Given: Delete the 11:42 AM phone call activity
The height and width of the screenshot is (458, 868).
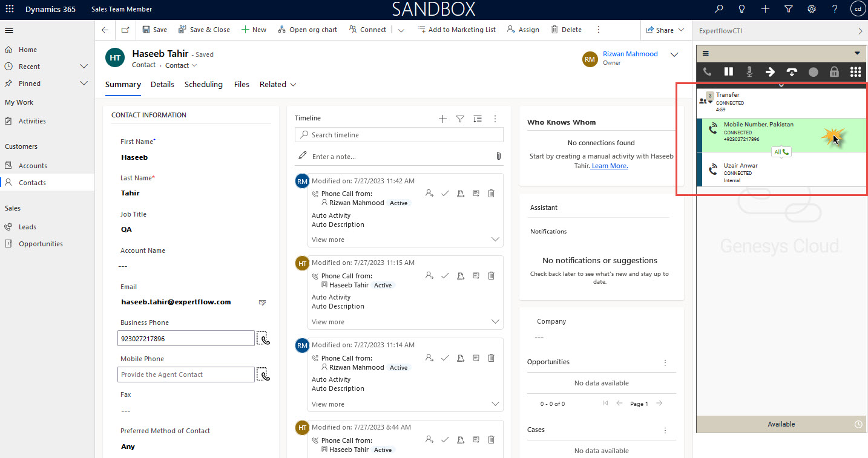Looking at the screenshot, I should point(491,194).
